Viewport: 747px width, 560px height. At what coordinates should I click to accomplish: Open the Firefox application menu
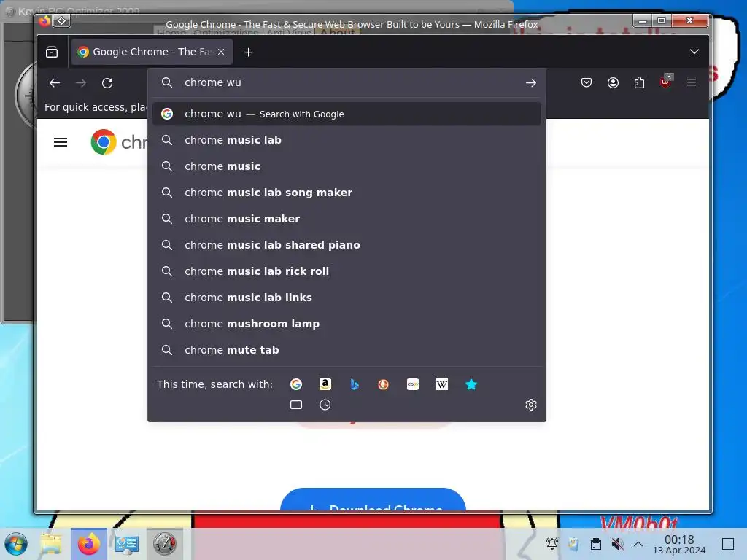692,82
